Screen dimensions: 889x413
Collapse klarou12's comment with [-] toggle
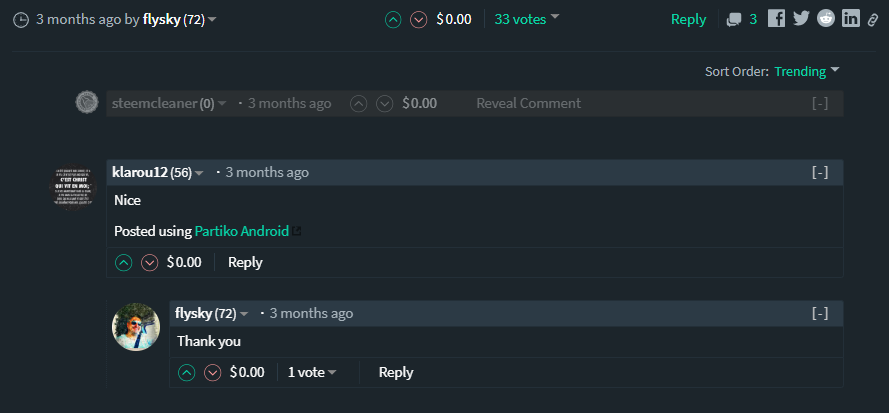[x=820, y=172]
